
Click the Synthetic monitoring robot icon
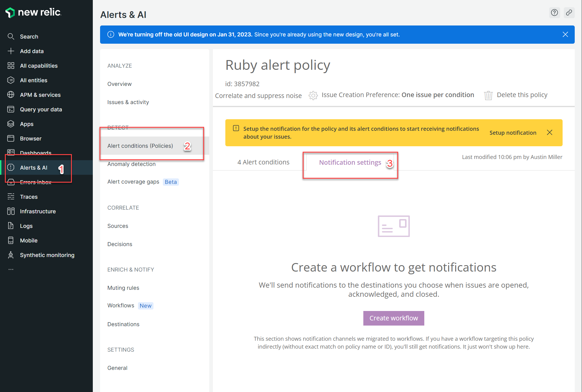click(x=11, y=255)
